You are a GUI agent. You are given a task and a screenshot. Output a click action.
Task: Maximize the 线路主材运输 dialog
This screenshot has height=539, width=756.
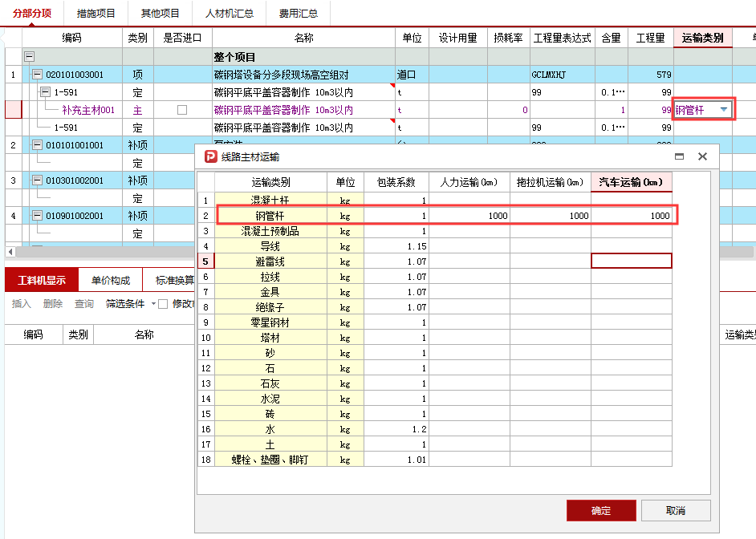point(678,156)
